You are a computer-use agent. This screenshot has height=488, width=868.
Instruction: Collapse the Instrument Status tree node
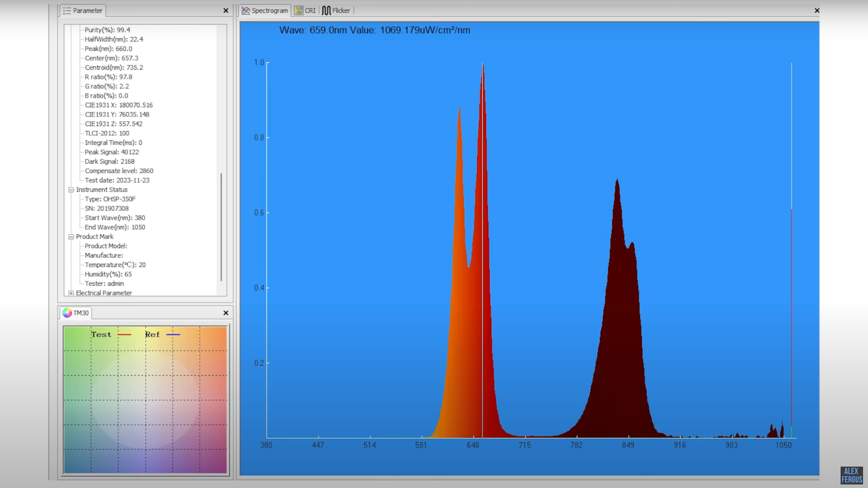(71, 190)
